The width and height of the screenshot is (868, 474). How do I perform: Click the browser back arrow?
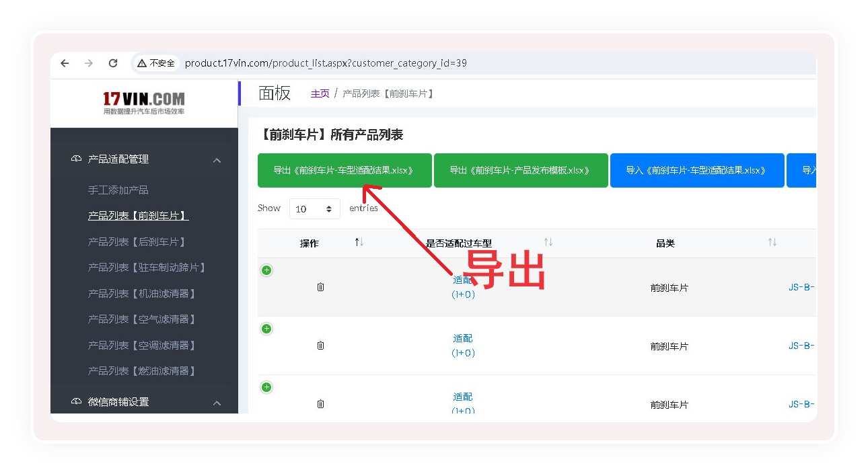(65, 63)
